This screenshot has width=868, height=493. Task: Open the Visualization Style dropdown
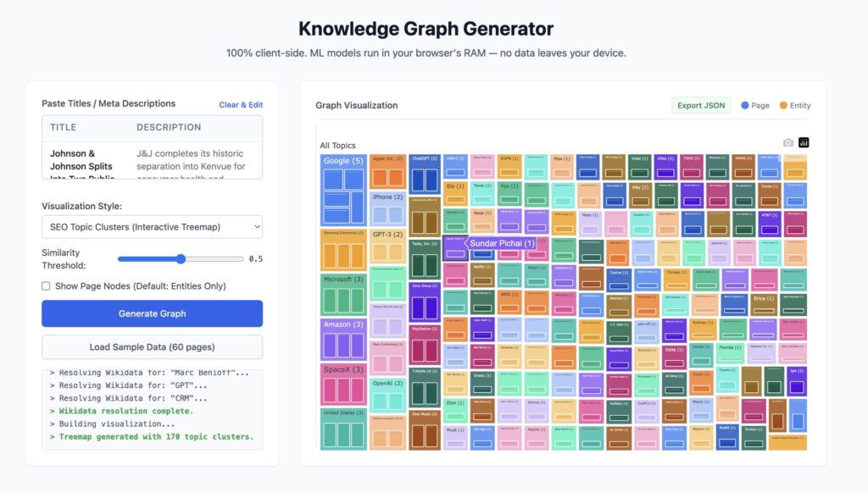point(152,227)
